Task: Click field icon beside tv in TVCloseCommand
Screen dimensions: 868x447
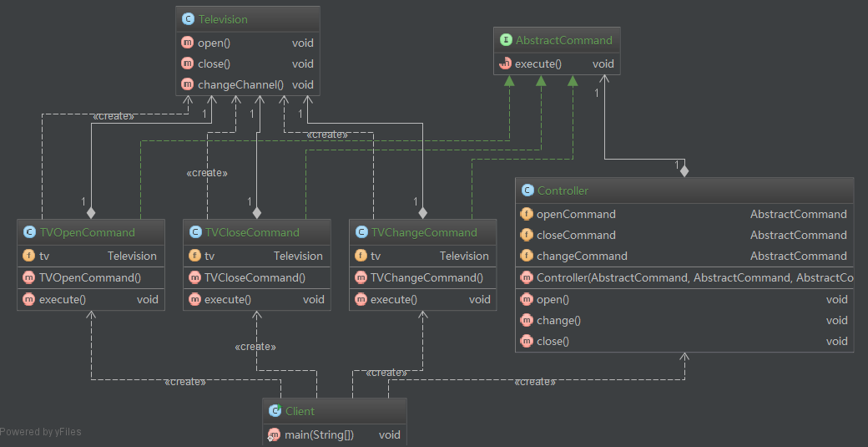Action: (194, 256)
